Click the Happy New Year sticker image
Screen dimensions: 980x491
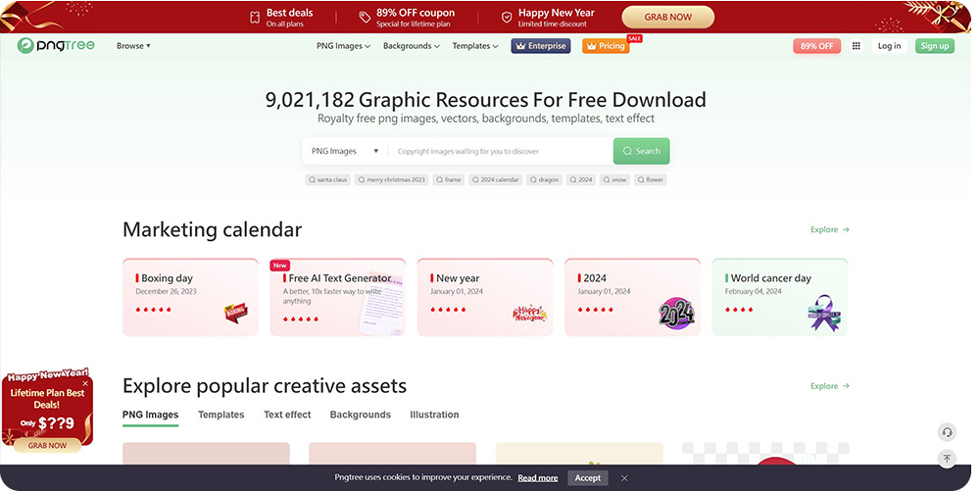point(529,313)
